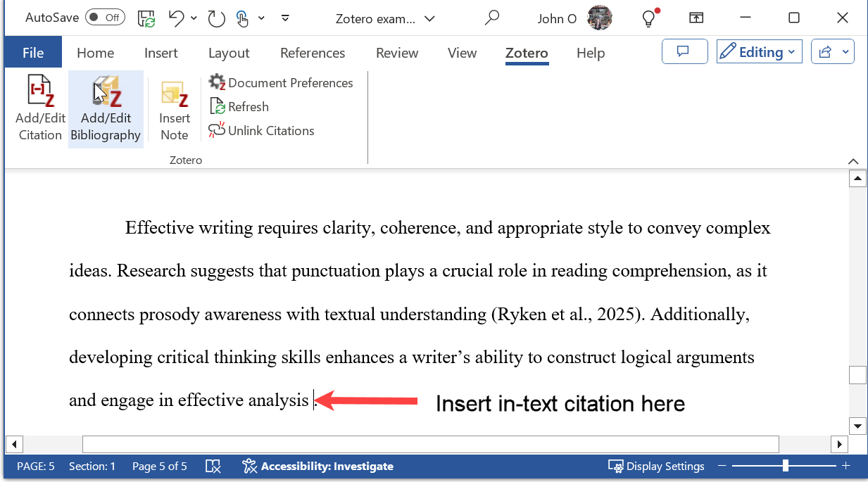Viewport: 868px width, 482px height.
Task: Toggle AutoSave on
Action: [x=104, y=17]
